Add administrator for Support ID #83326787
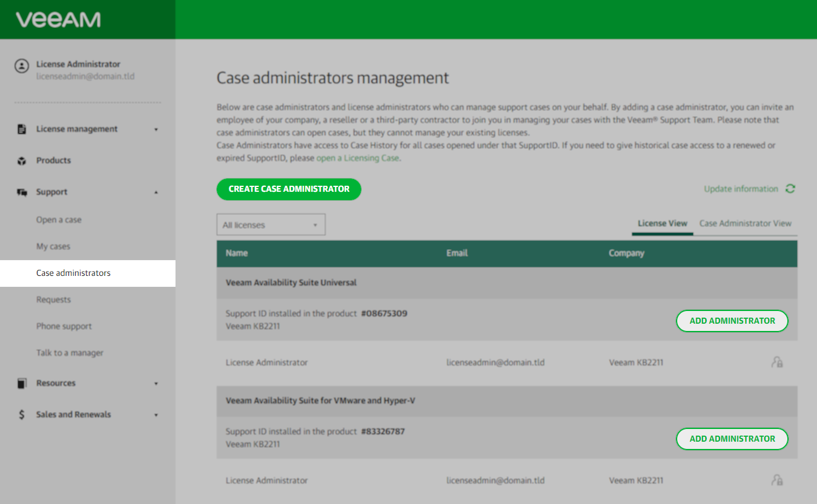The height and width of the screenshot is (504, 817). coord(732,439)
